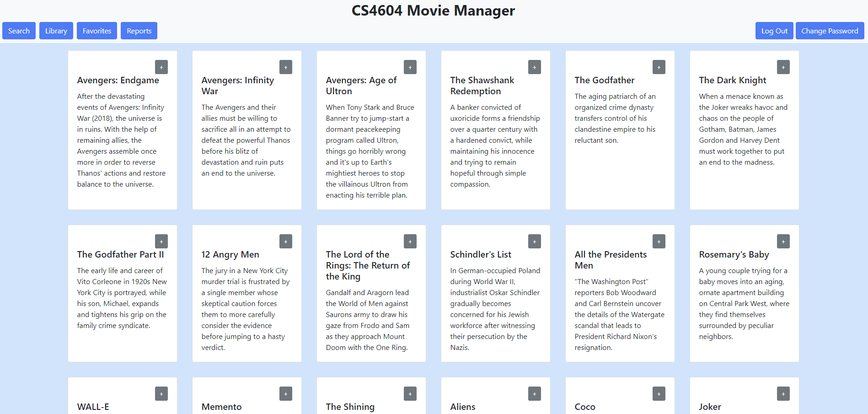
Task: Click the plus icon on 12 Angry Men
Action: point(285,241)
